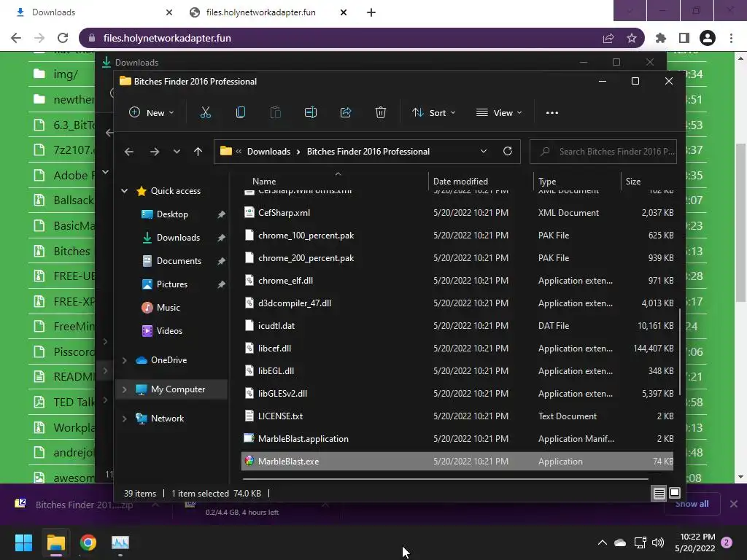747x560 pixels.
Task: Select Music in the navigation pane
Action: (x=169, y=308)
